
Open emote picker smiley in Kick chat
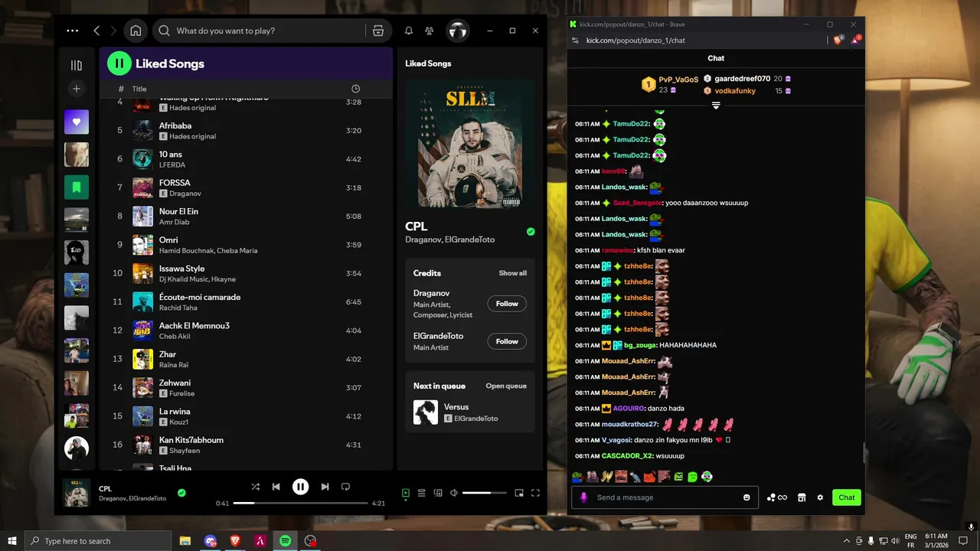pyautogui.click(x=746, y=497)
